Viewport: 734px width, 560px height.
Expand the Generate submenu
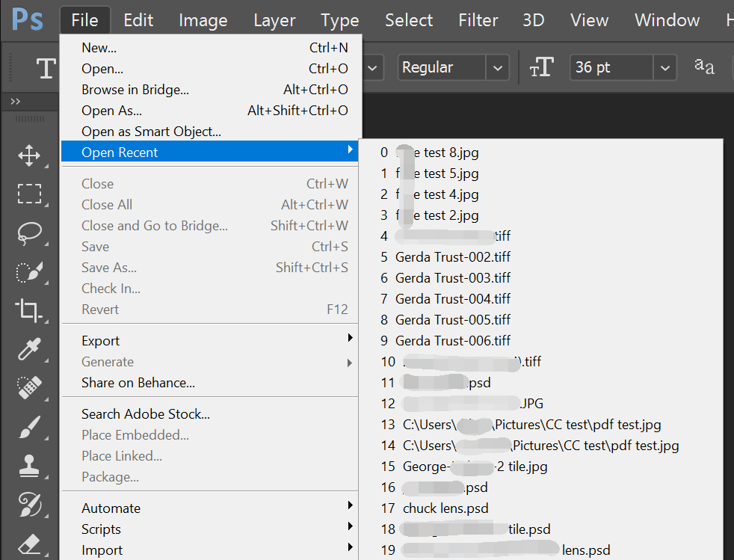coord(210,361)
